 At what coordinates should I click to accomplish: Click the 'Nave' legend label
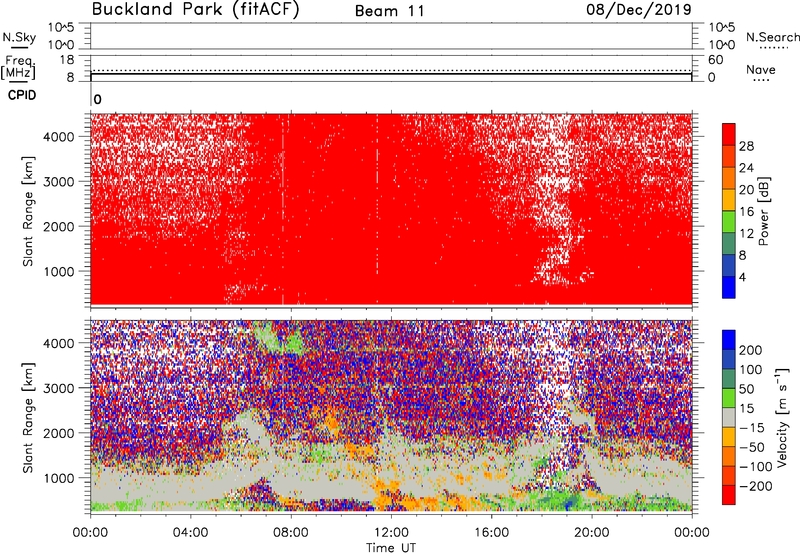coord(760,69)
